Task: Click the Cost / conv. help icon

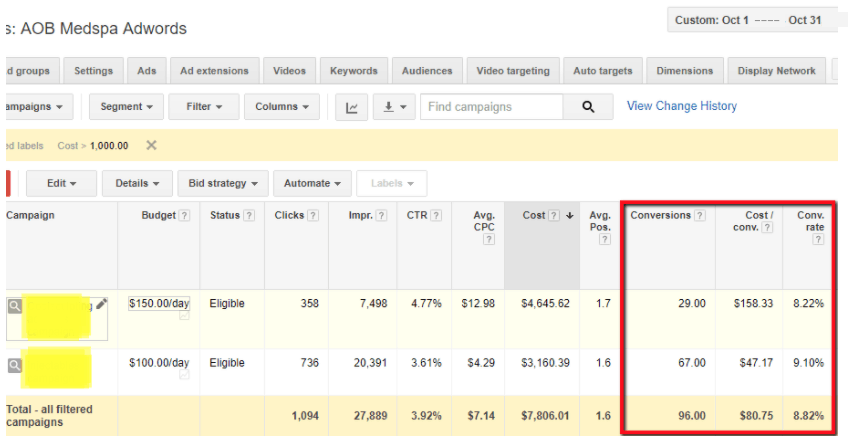Action: (x=767, y=227)
